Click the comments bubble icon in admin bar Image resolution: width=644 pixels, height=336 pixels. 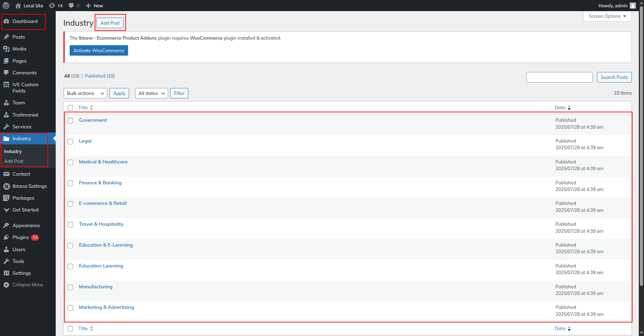(71, 6)
